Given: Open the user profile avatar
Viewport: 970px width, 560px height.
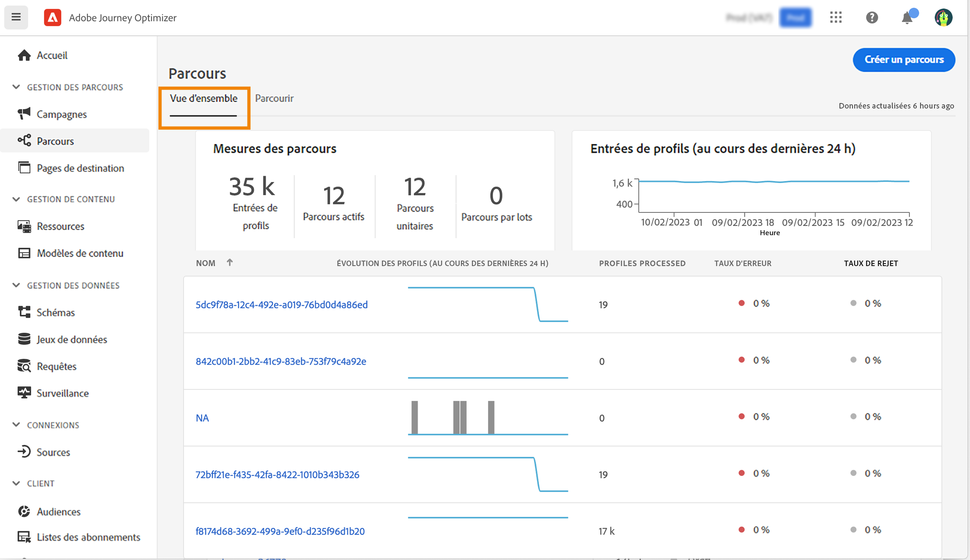Looking at the screenshot, I should click(943, 18).
